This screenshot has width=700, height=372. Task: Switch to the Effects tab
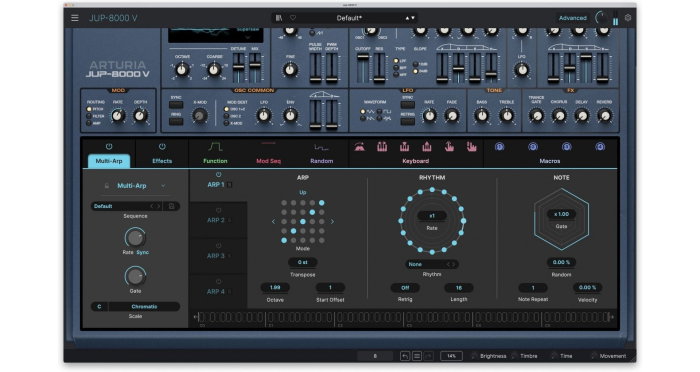[162, 161]
